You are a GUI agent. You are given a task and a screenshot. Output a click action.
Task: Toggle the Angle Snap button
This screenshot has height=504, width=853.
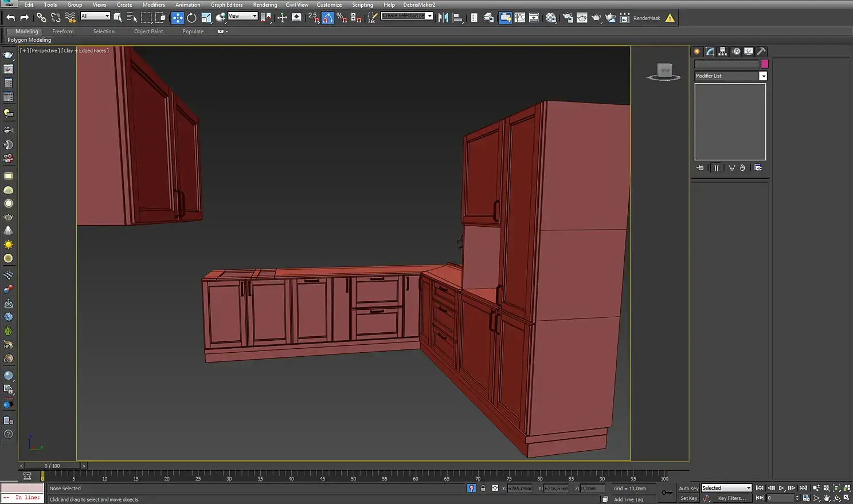tap(327, 18)
